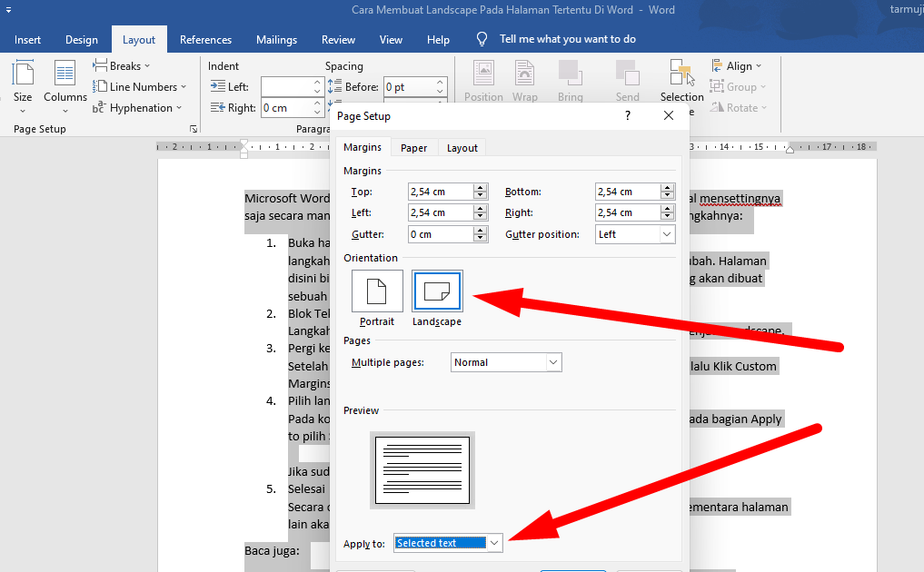924x572 pixels.
Task: Open the Mailings ribbon tab
Action: tap(276, 39)
